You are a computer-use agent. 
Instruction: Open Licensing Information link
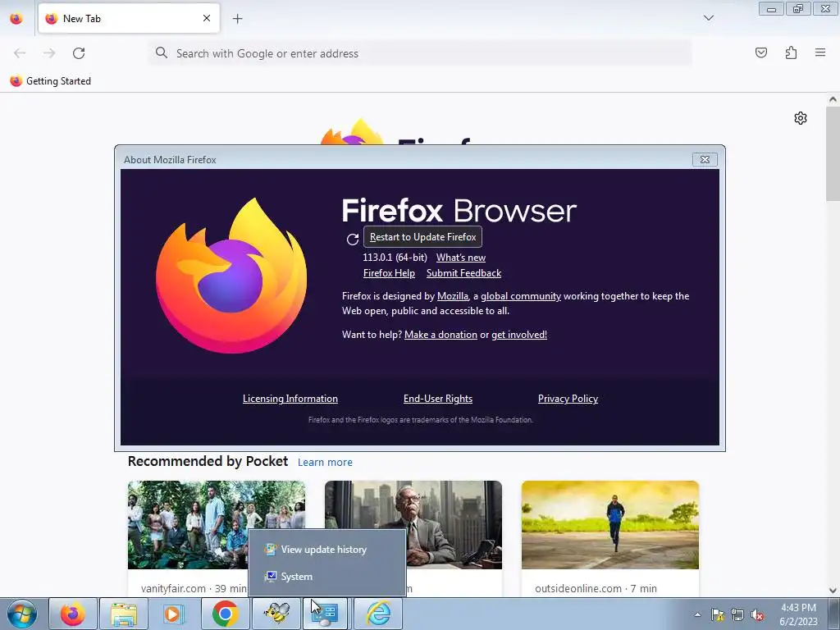290,399
